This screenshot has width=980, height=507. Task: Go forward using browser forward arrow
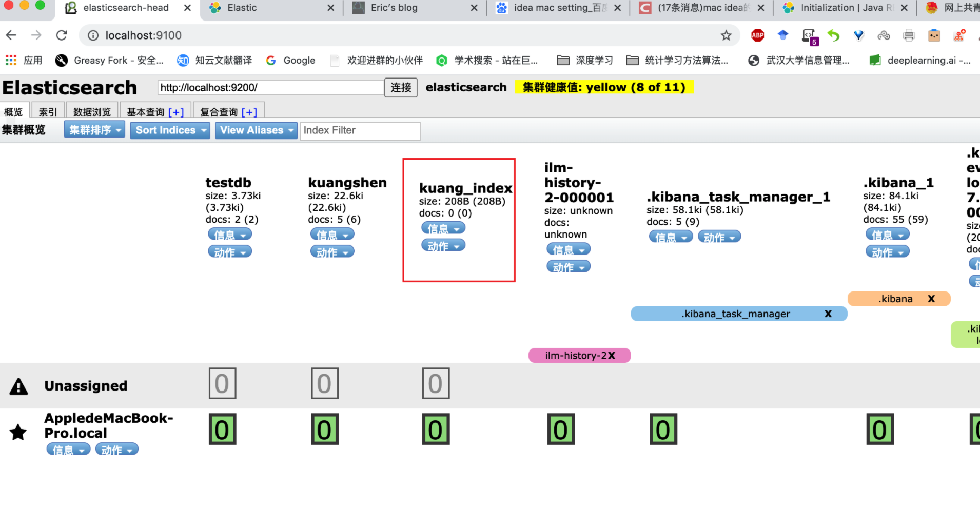(x=36, y=35)
